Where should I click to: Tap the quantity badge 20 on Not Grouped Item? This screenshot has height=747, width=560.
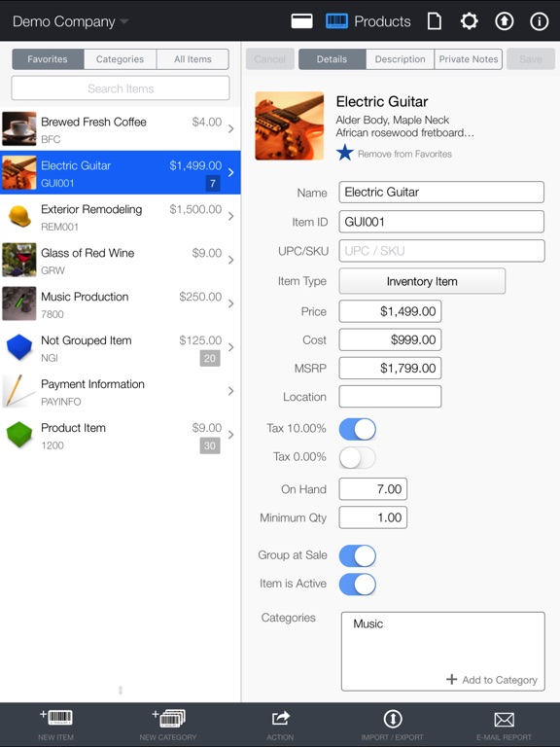[210, 358]
